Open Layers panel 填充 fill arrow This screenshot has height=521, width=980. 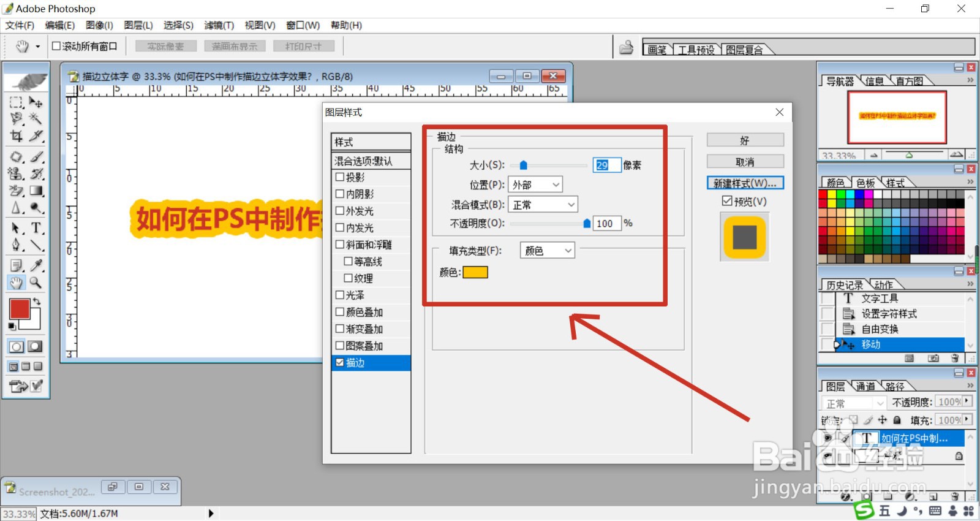point(967,419)
